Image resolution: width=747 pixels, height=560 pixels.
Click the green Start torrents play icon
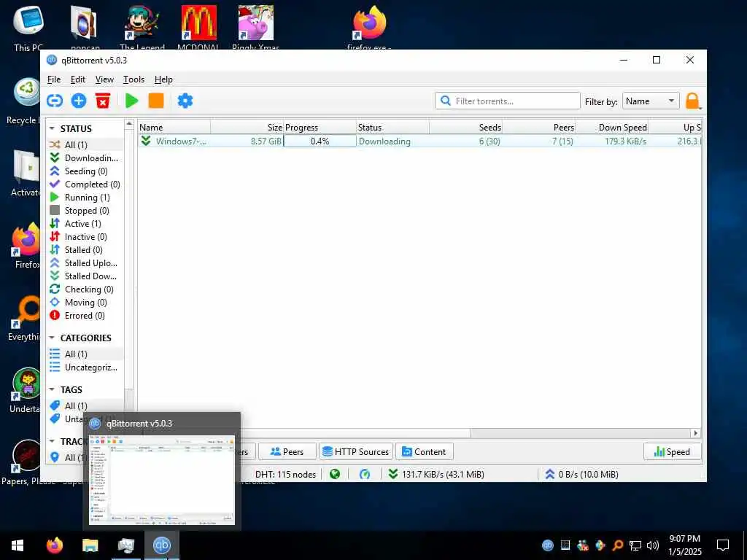tap(131, 101)
